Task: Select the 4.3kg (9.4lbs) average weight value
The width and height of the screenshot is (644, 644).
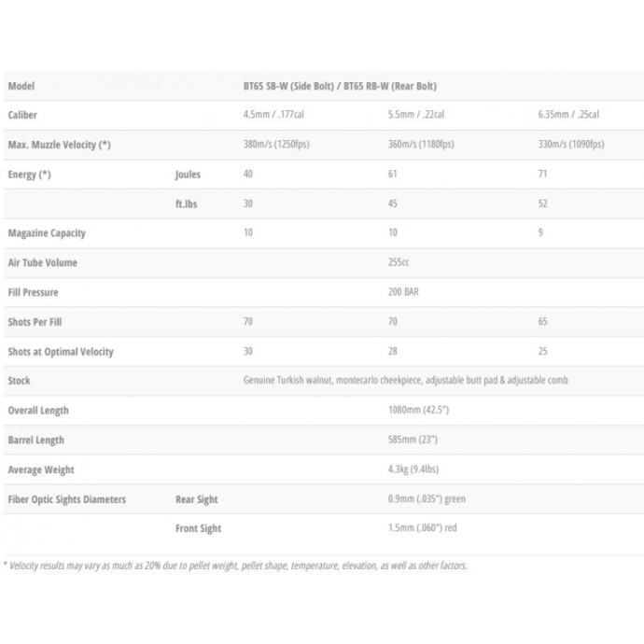Action: (x=414, y=469)
